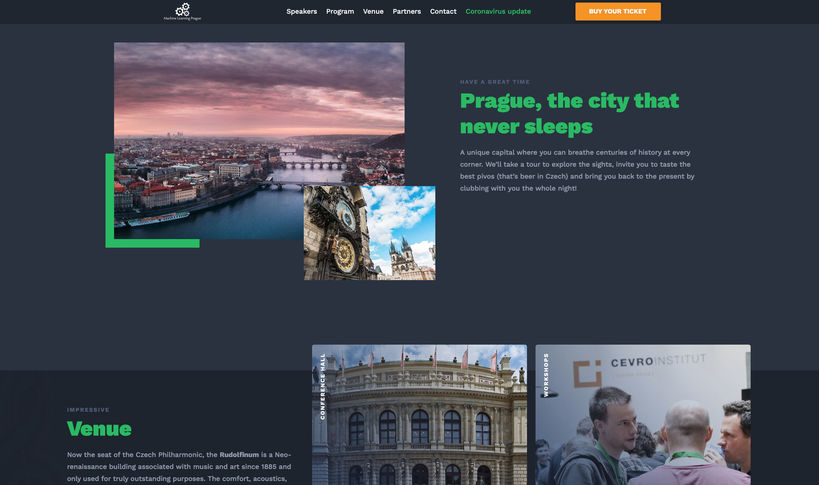Click the vertical Conference Hall label
Screen dimensions: 819x485
click(x=323, y=386)
